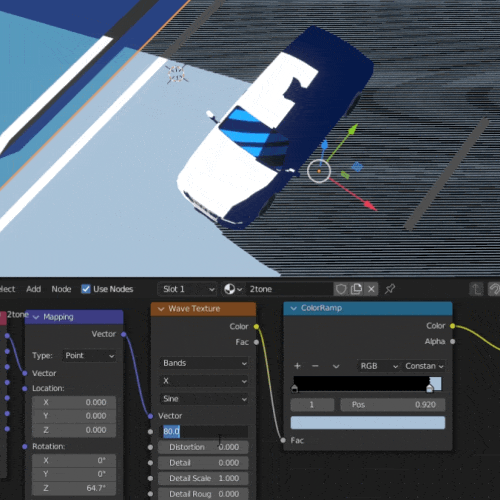Collapse the ColorRamp node
This screenshot has width=500, height=500.
tap(294, 308)
